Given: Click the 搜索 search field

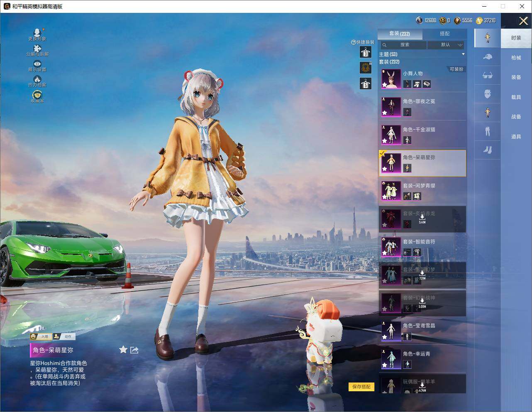Looking at the screenshot, I should click(x=403, y=45).
